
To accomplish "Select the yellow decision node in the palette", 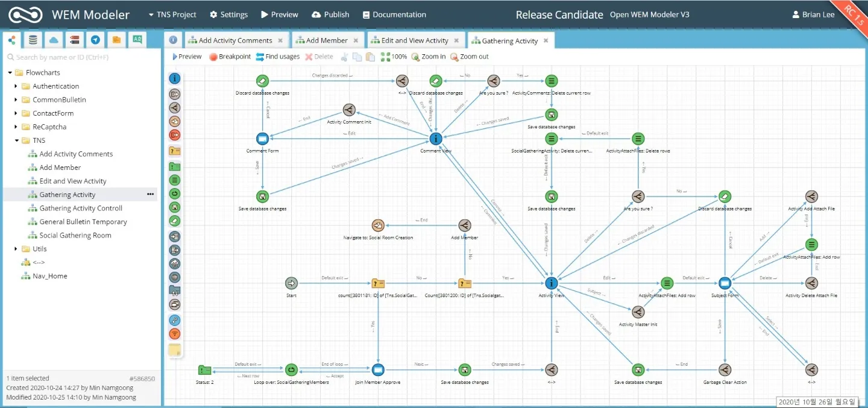I will point(175,151).
